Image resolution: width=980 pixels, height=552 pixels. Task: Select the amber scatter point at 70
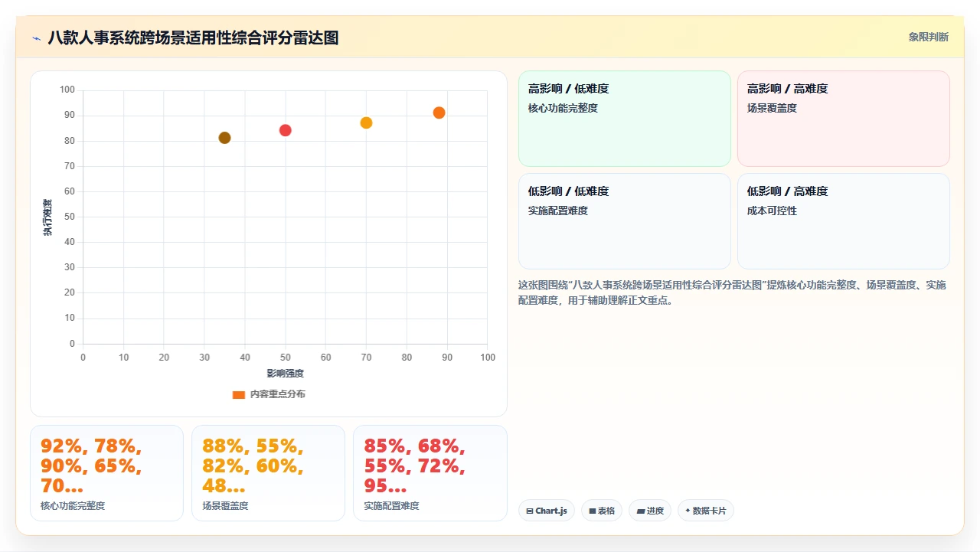coord(366,122)
